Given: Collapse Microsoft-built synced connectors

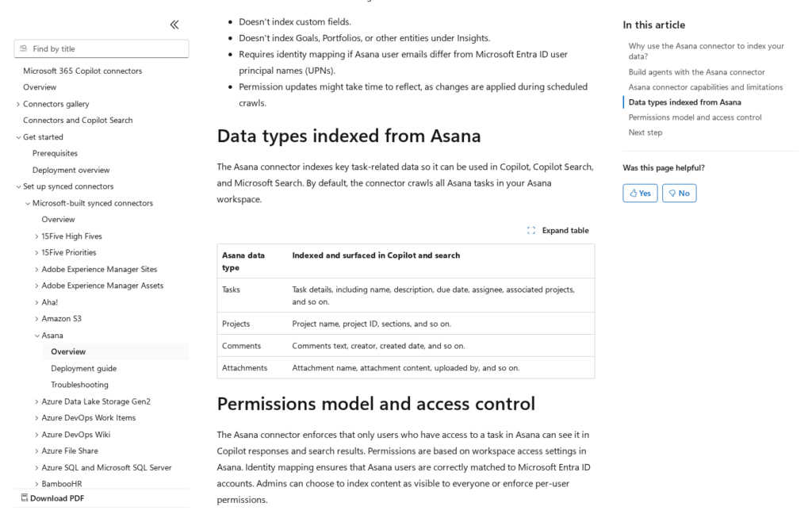Looking at the screenshot, I should [28, 204].
